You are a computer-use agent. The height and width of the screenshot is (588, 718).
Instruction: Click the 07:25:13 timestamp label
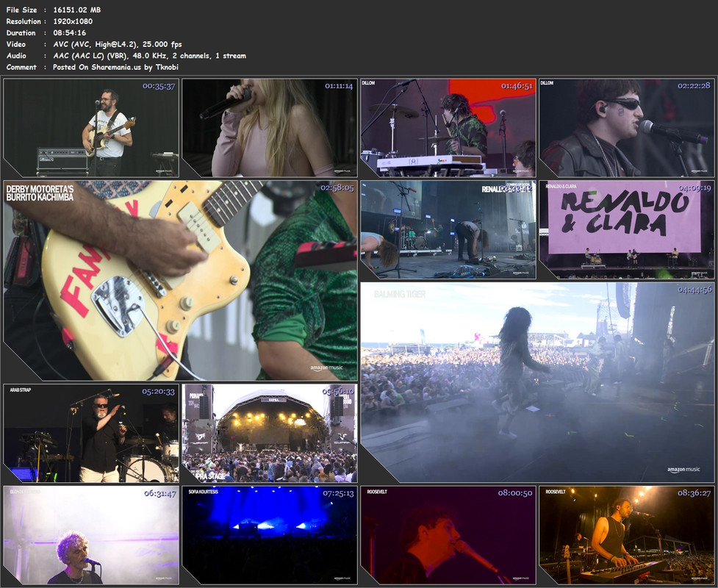(x=338, y=493)
